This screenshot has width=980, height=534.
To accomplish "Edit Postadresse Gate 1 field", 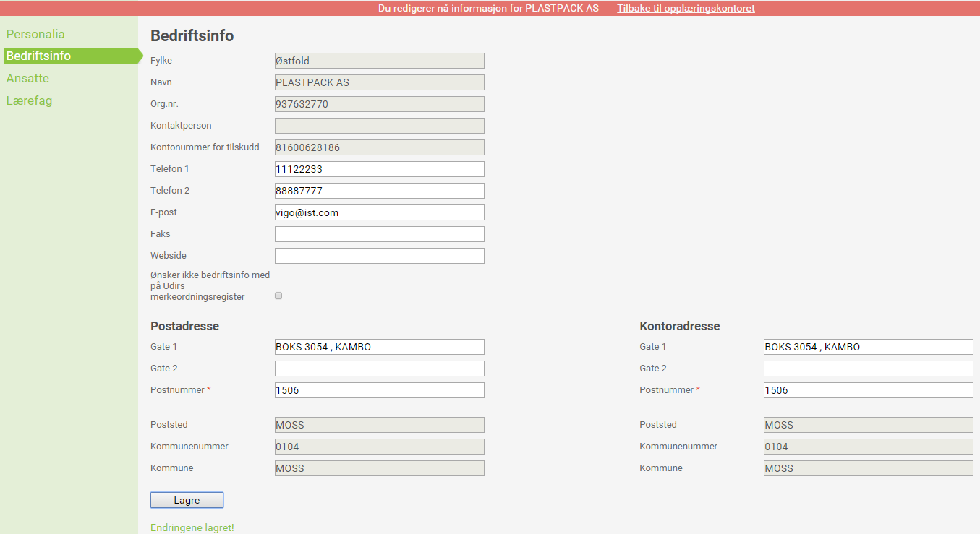I will [380, 347].
